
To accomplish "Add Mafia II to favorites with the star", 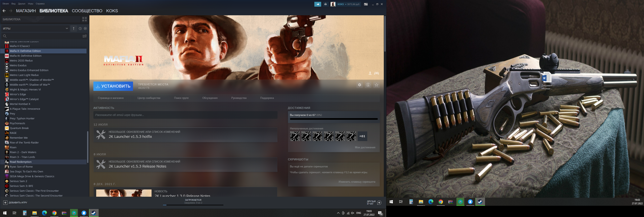I will click(x=377, y=85).
